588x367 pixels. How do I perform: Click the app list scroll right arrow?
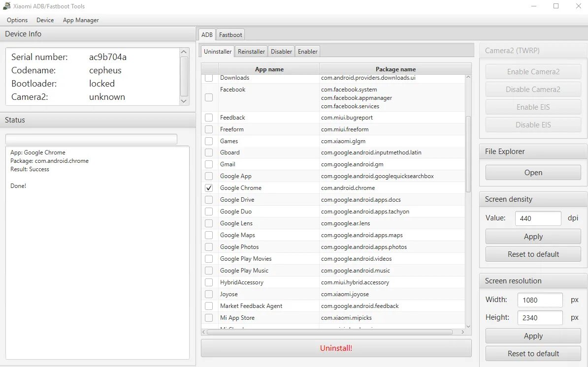pos(463,332)
